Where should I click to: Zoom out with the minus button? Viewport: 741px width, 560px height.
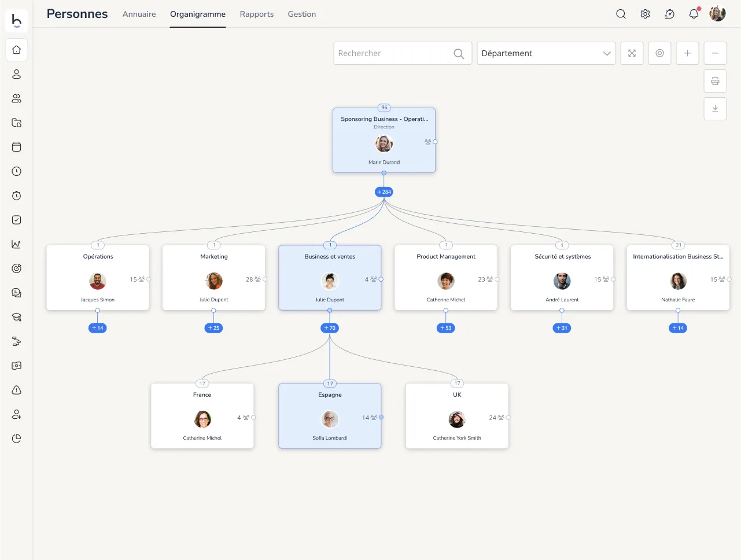715,53
